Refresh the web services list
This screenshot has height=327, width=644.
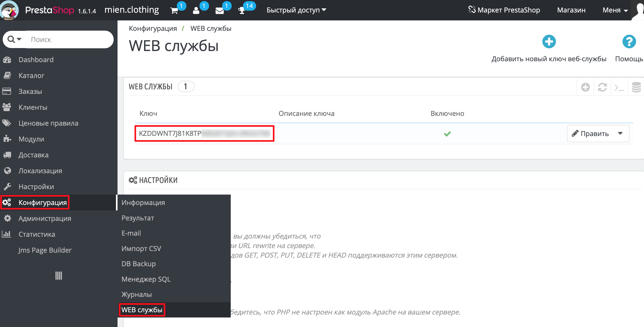[x=602, y=87]
